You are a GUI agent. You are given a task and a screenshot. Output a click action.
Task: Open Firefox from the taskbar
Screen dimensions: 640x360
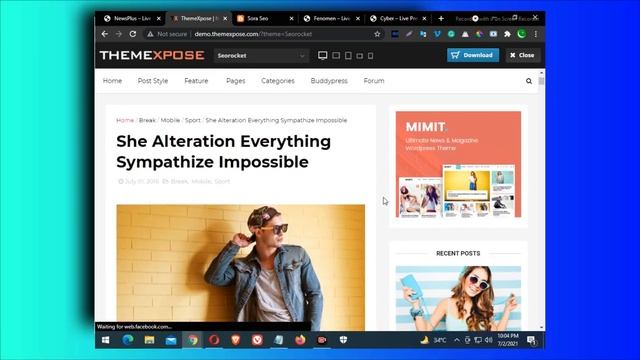300,340
